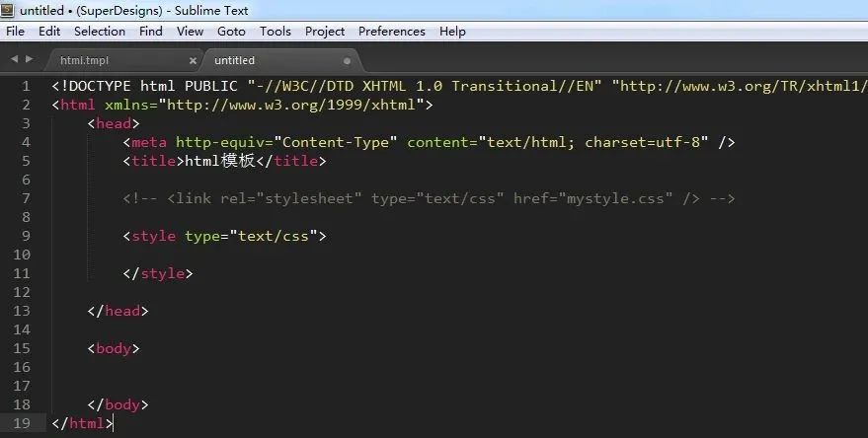Open the Tools menu
The image size is (868, 438).
click(276, 32)
